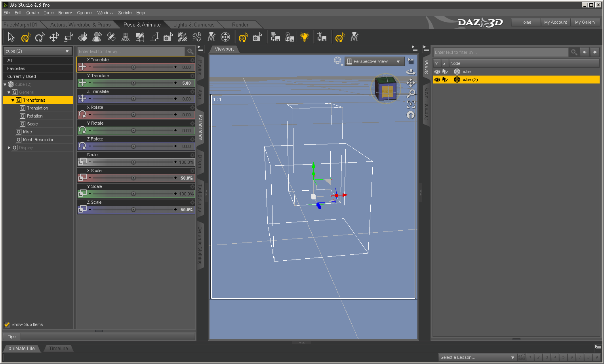
Task: Activate the Scale tool in toolbar
Action: pos(68,37)
